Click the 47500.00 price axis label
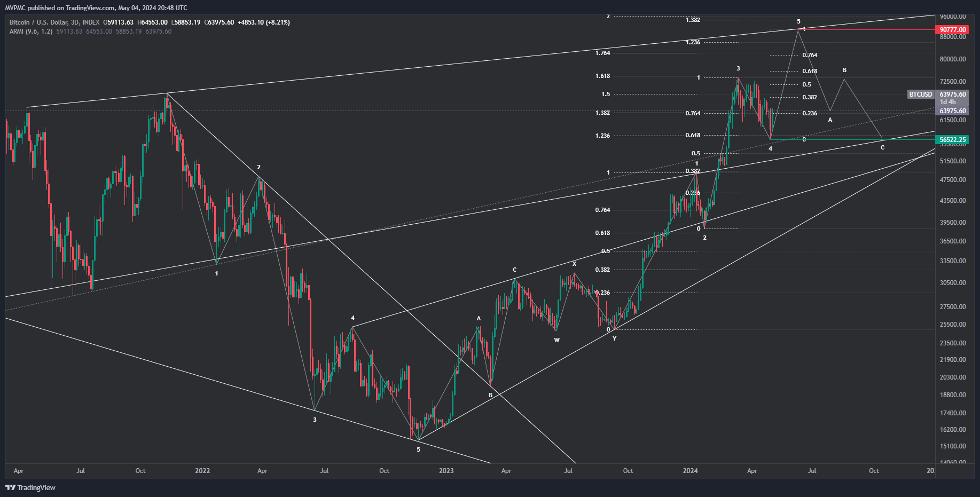Screen dimensions: 980x497 pos(953,180)
